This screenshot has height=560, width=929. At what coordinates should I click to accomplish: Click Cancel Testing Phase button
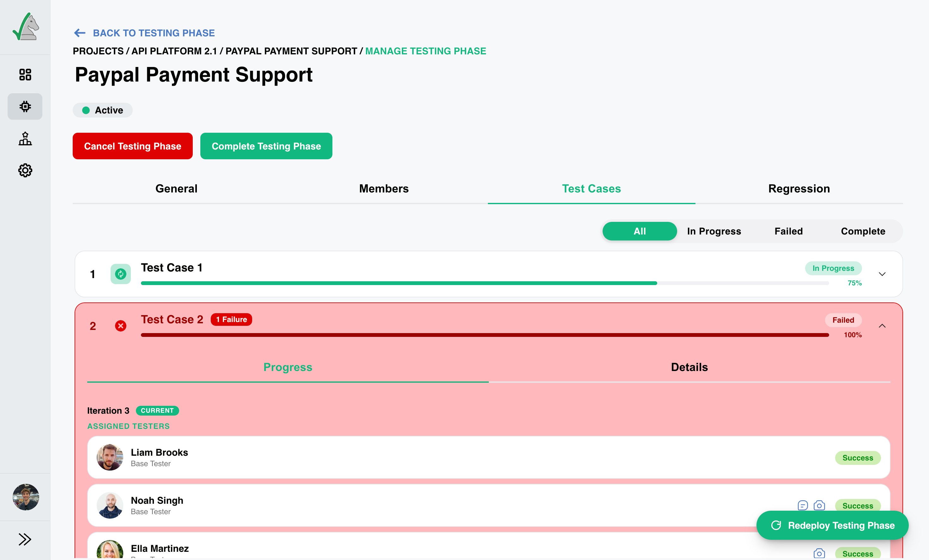point(133,146)
